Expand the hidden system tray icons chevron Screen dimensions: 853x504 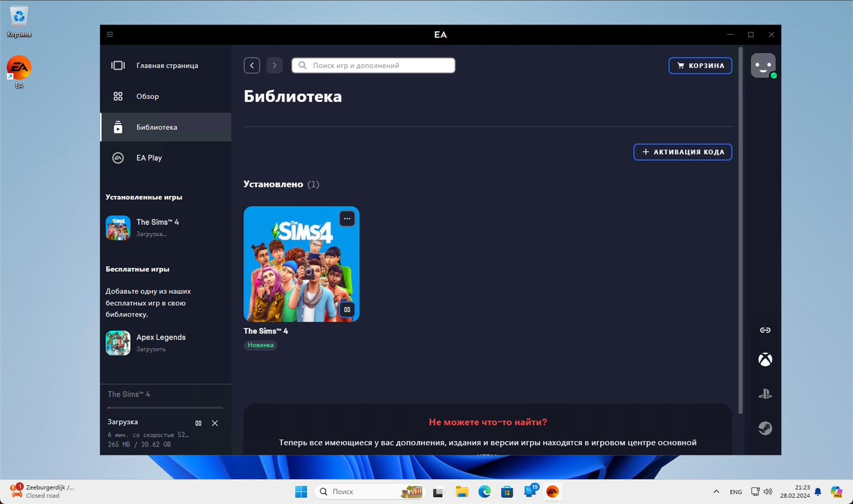point(716,492)
